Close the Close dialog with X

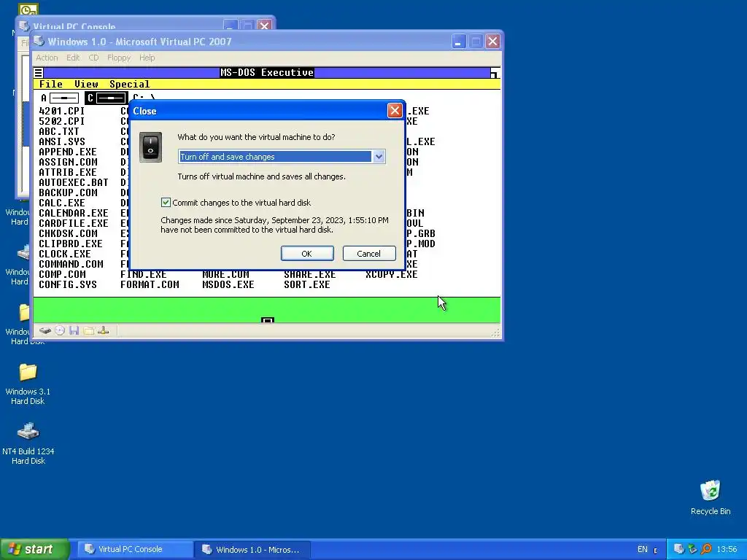click(395, 111)
